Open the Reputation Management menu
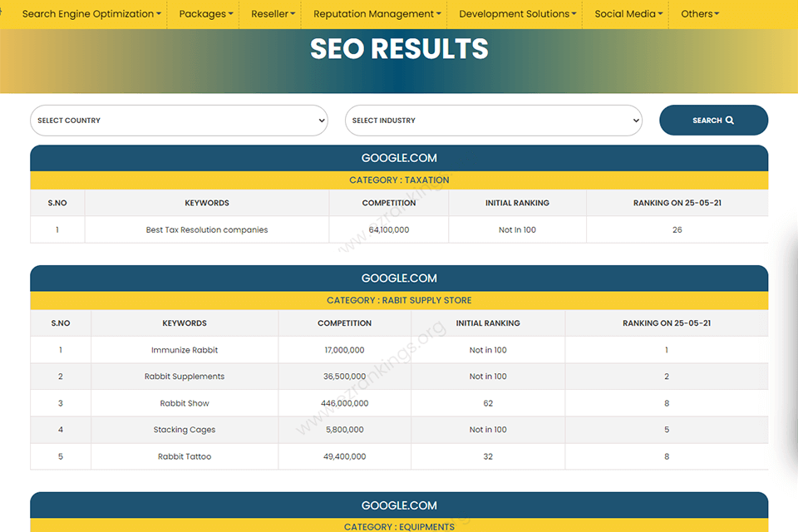 [x=377, y=14]
